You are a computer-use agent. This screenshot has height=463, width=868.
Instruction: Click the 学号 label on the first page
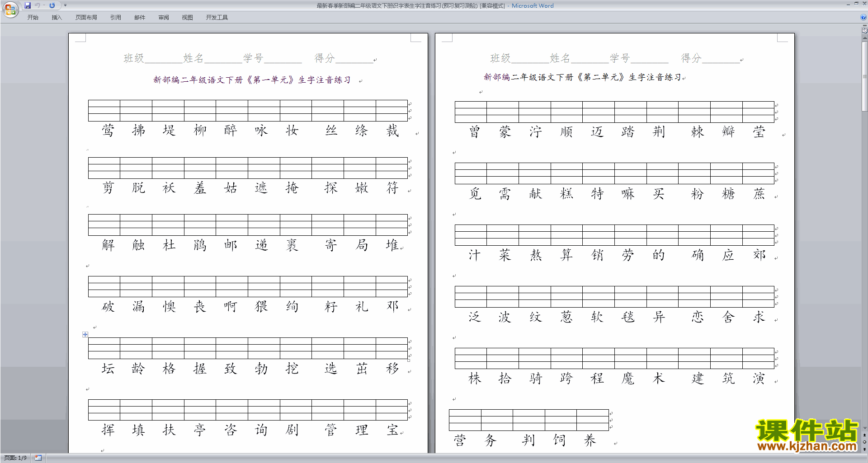click(x=253, y=58)
